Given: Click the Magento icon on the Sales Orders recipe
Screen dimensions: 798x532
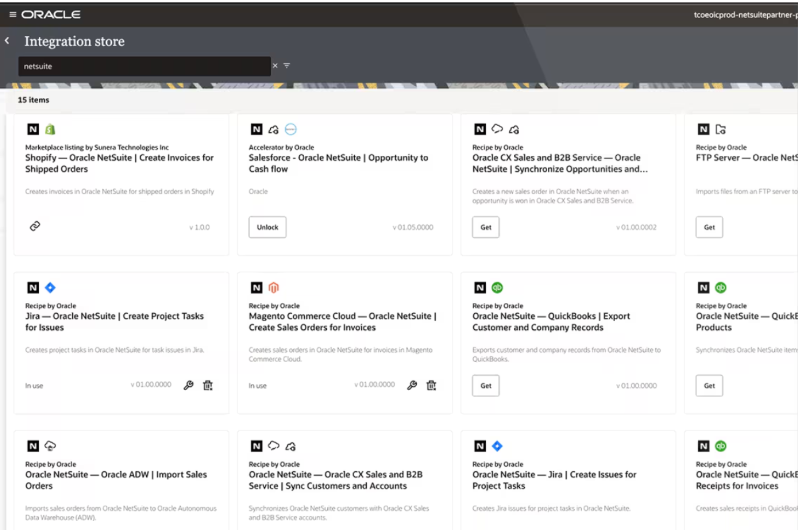Looking at the screenshot, I should (x=273, y=287).
